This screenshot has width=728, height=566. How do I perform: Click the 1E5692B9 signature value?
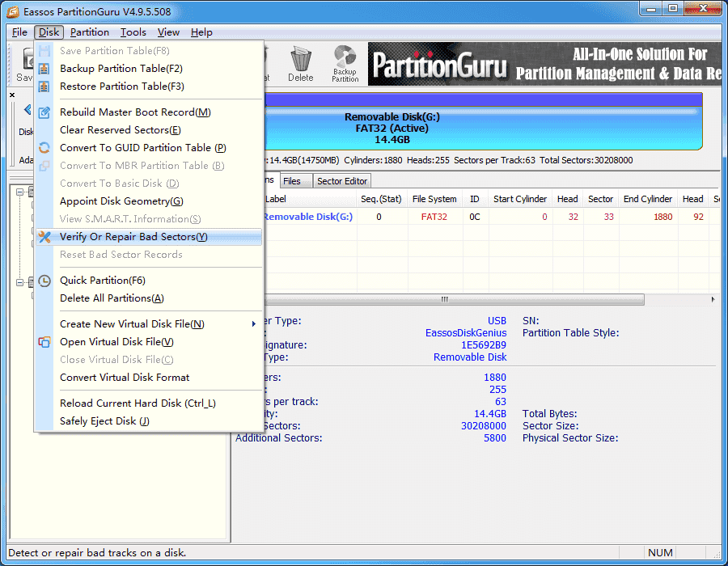(484, 345)
